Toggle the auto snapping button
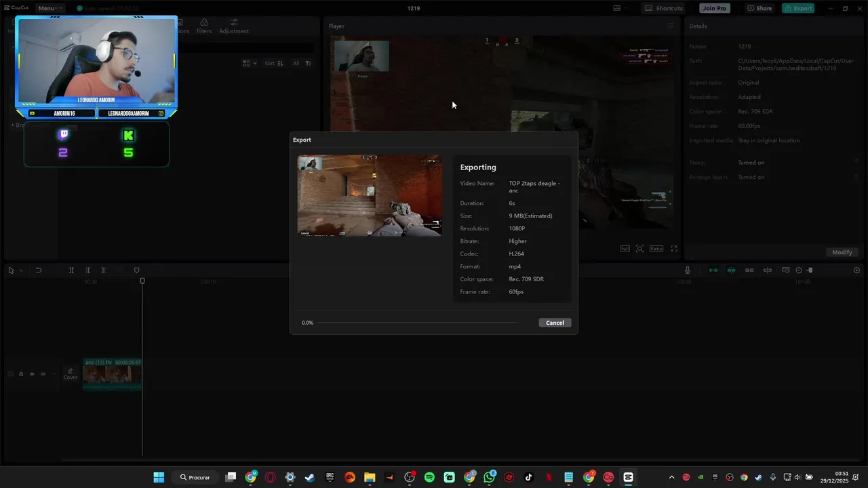 [731, 270]
